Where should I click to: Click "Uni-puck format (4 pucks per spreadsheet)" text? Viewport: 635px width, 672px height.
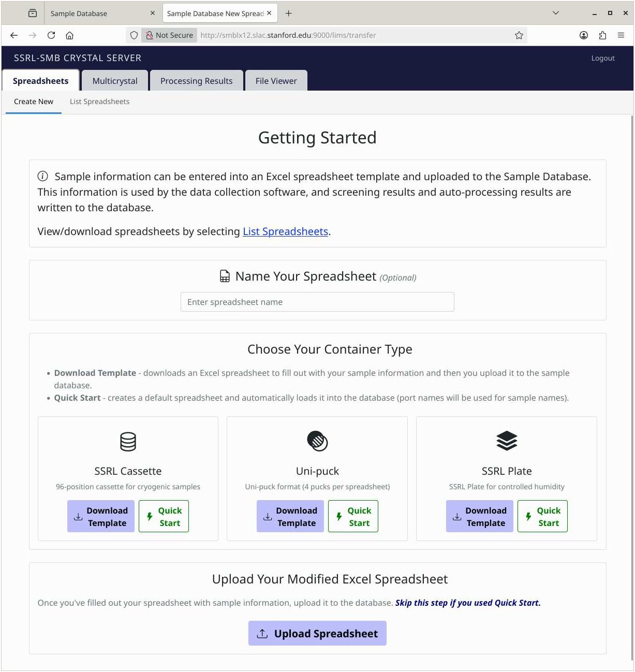[x=317, y=487]
